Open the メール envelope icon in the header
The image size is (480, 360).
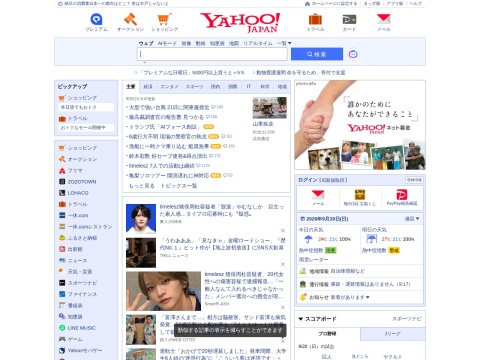pyautogui.click(x=383, y=22)
